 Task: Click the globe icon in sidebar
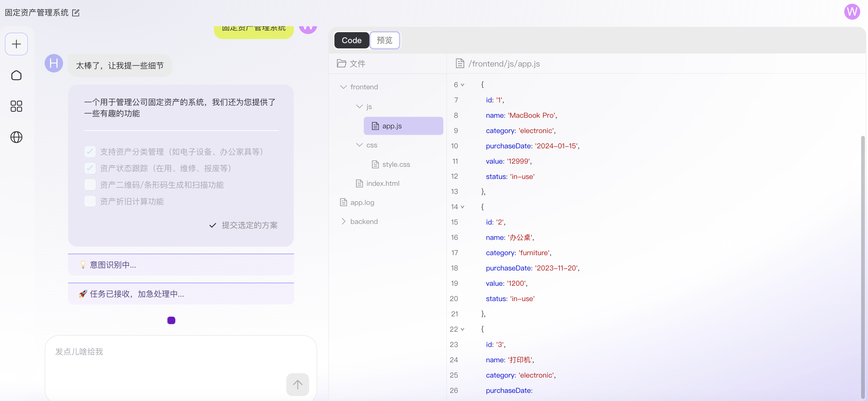pyautogui.click(x=16, y=137)
